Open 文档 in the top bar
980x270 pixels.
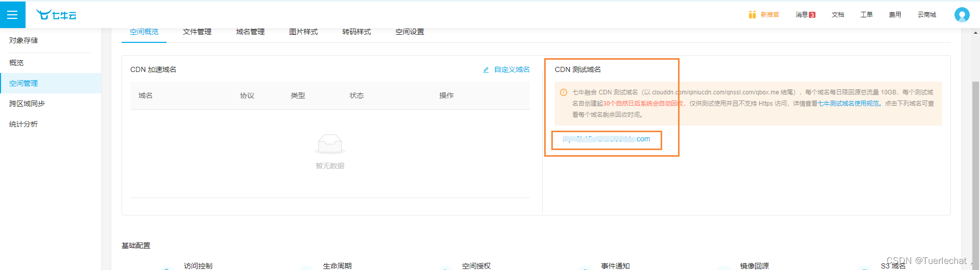point(838,15)
